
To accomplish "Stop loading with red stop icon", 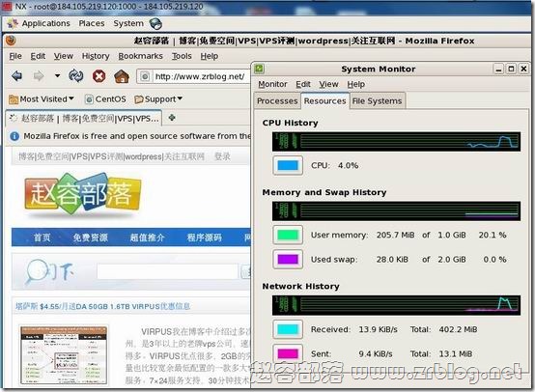I will 99,75.
